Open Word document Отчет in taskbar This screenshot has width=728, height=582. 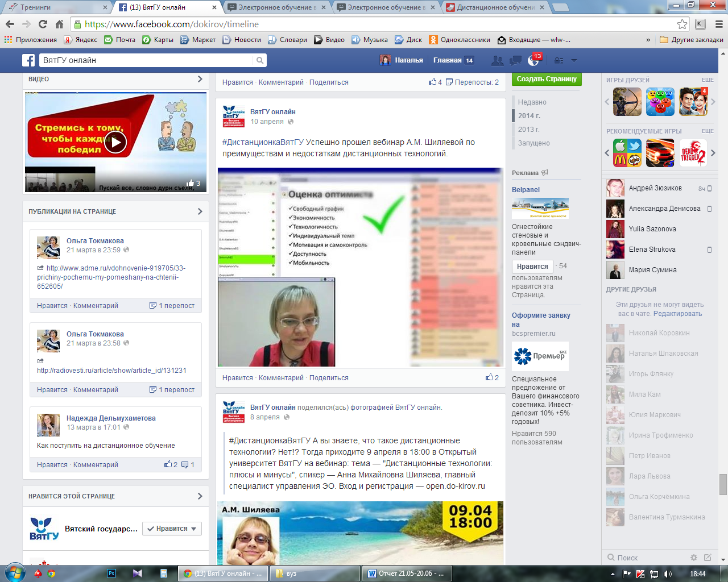tap(407, 573)
